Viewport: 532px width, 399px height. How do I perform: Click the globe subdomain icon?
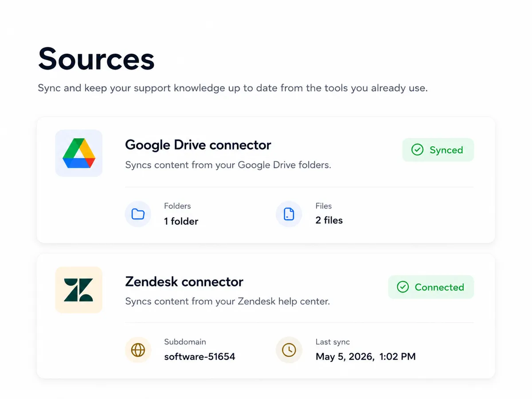(138, 350)
